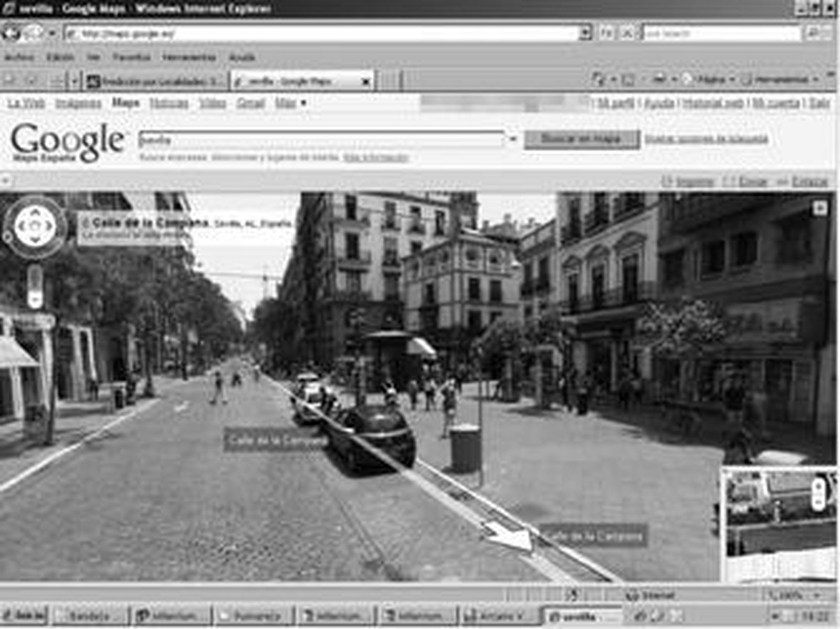Pan north using the Street View compass arrow
The width and height of the screenshot is (840, 629).
[35, 211]
